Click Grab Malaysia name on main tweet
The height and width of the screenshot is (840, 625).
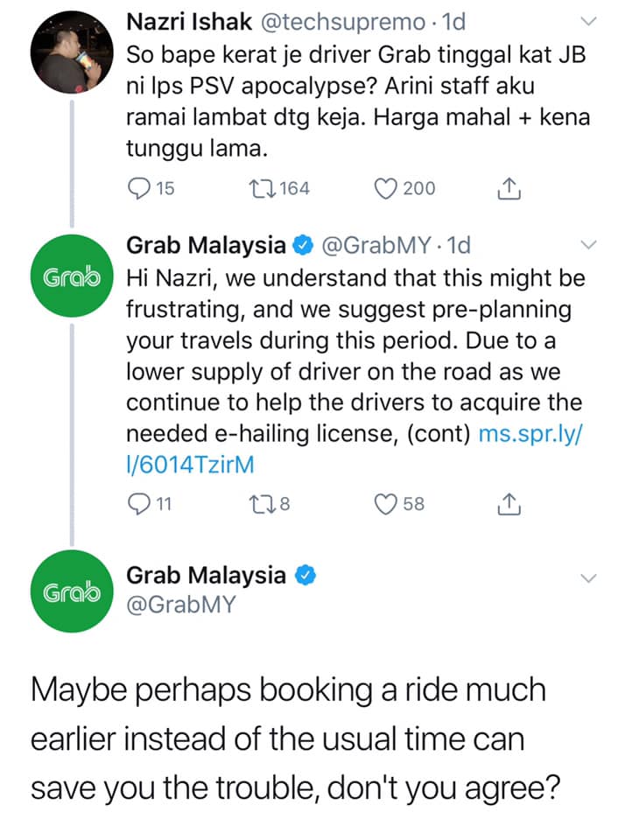click(207, 575)
